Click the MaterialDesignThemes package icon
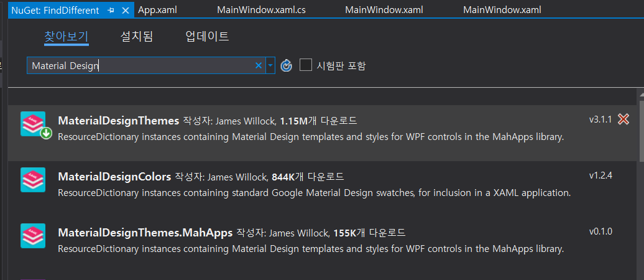This screenshot has width=644, height=280. (x=34, y=124)
